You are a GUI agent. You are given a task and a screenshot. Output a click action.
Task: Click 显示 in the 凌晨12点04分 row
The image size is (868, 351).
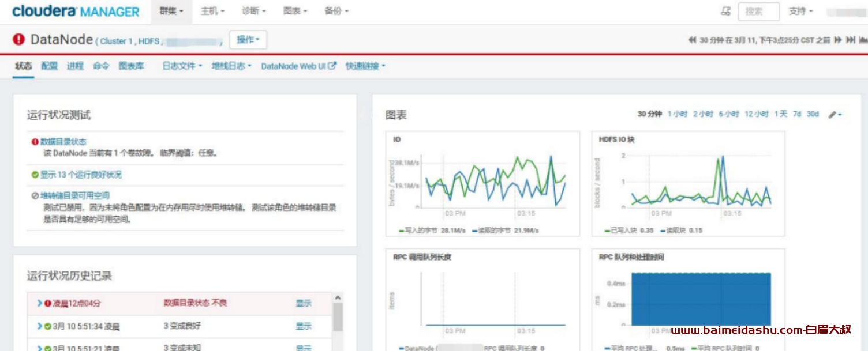pos(304,303)
